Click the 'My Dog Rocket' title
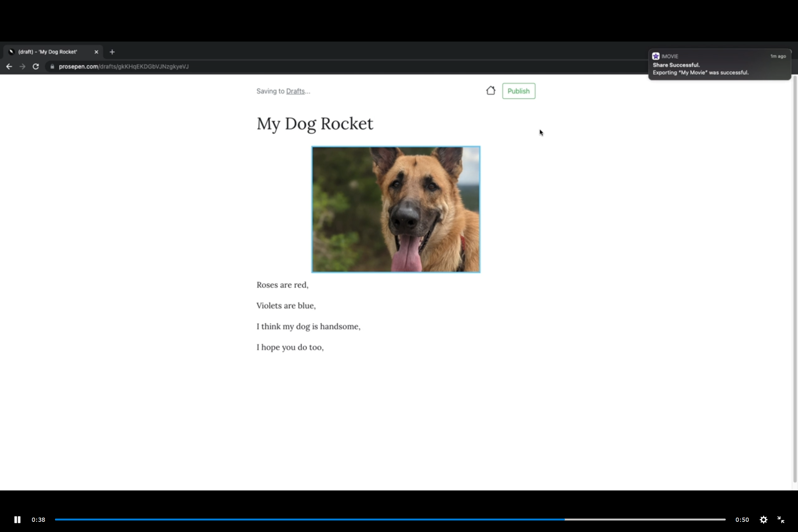The height and width of the screenshot is (532, 798). [315, 123]
